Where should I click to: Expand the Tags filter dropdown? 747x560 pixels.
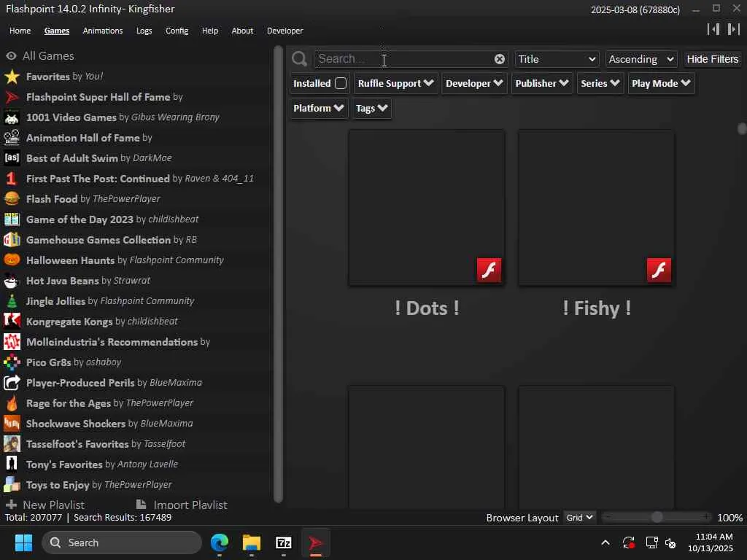pyautogui.click(x=371, y=108)
